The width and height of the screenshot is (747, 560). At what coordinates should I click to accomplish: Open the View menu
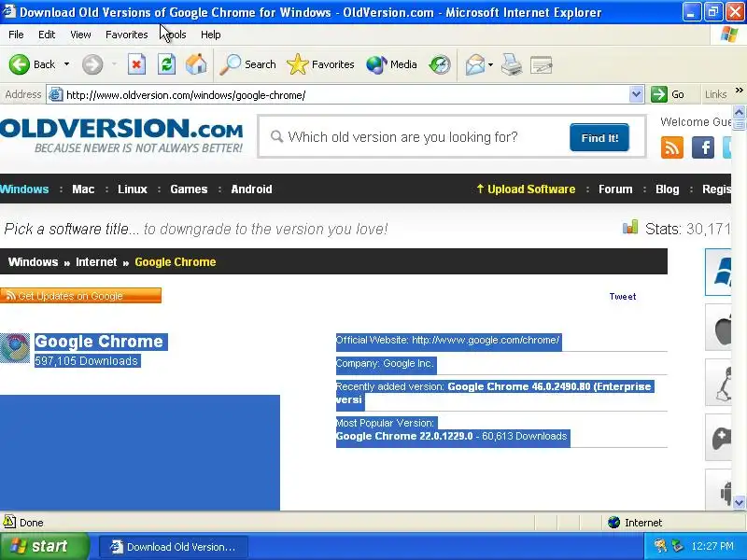[80, 35]
